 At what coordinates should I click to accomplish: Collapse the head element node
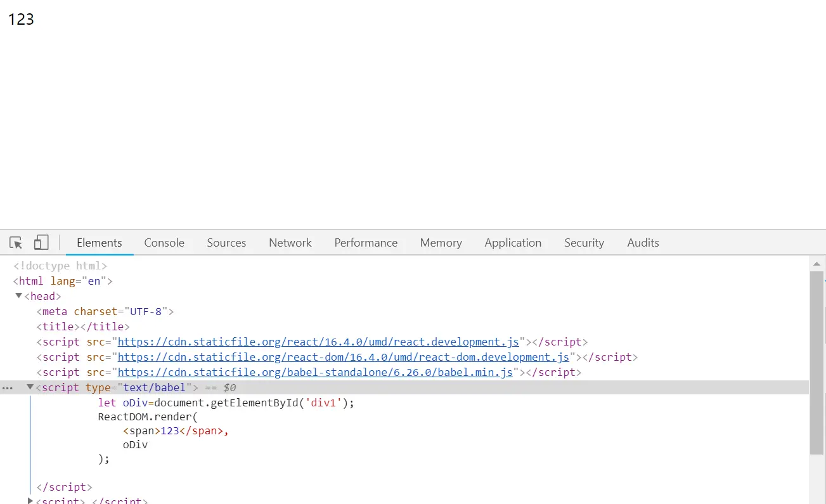pos(19,296)
